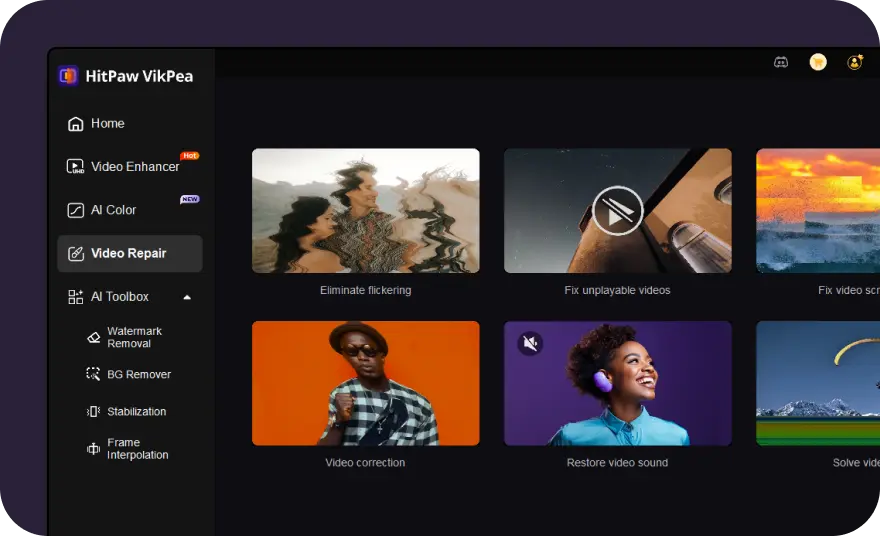Click the muted speaker icon on purple thumbnail
The width and height of the screenshot is (880, 536).
tap(530, 342)
